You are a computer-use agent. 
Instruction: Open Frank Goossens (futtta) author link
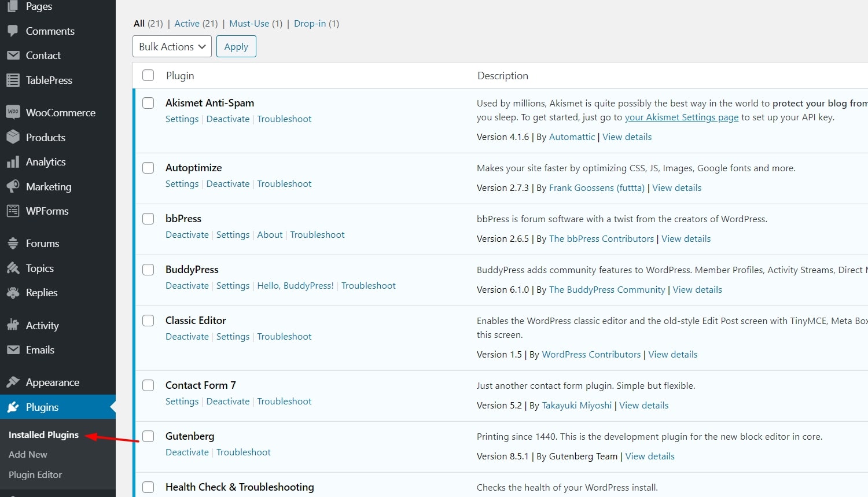pyautogui.click(x=597, y=188)
